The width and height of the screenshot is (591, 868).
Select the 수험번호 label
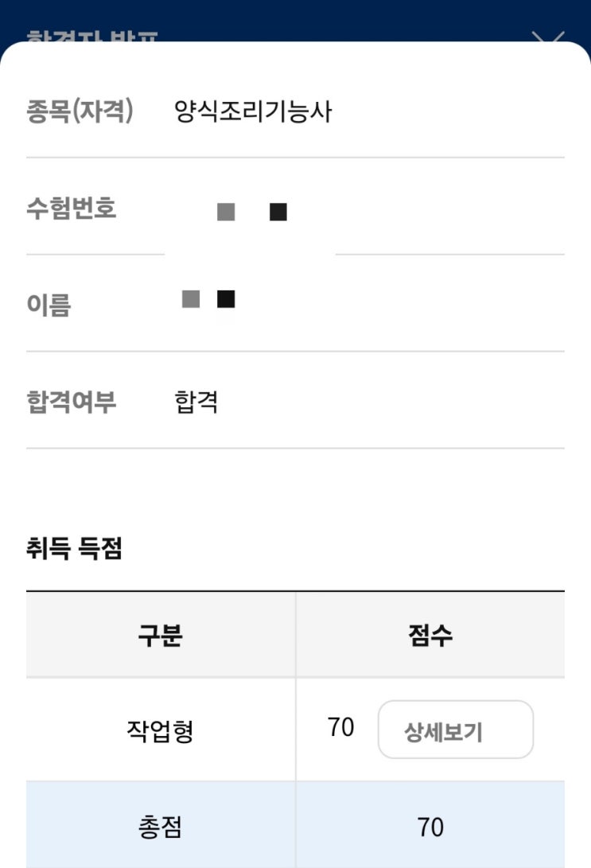point(72,209)
